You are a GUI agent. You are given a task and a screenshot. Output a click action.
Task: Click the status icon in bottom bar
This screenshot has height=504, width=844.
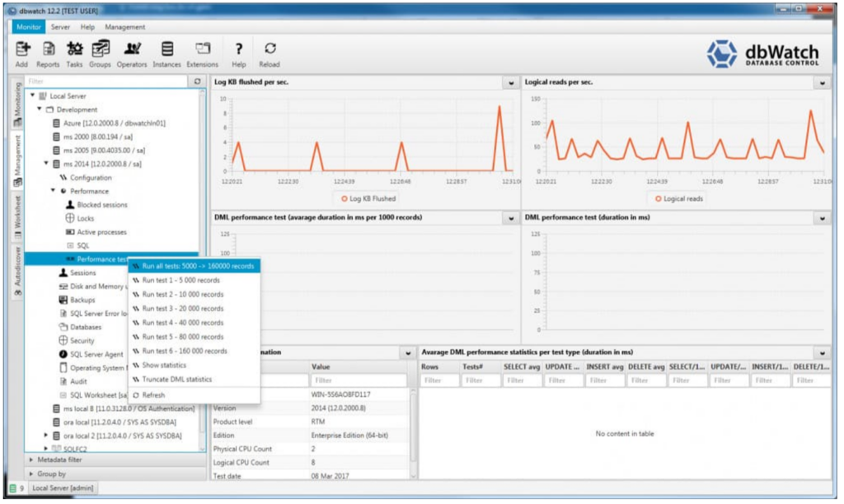coord(13,488)
